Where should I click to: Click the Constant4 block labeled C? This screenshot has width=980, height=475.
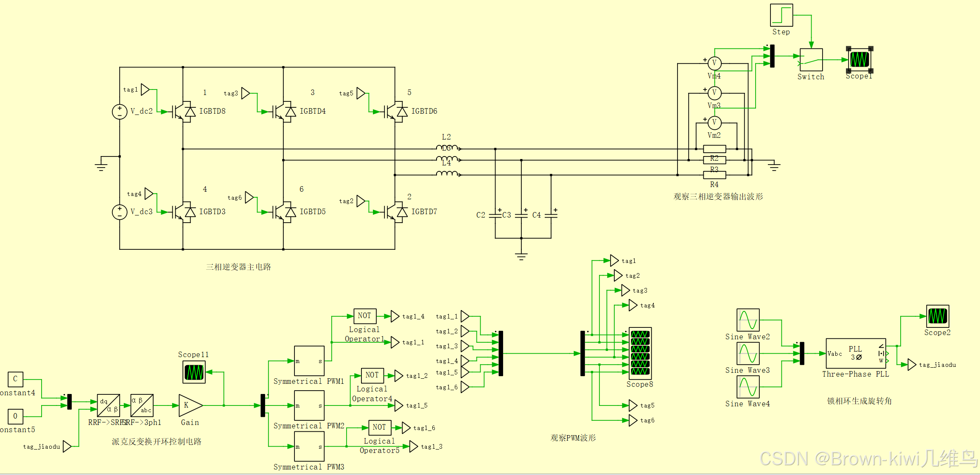[15, 379]
